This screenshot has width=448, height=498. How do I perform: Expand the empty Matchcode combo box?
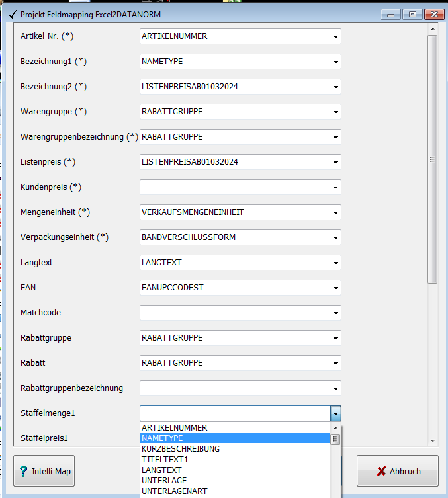click(336, 313)
